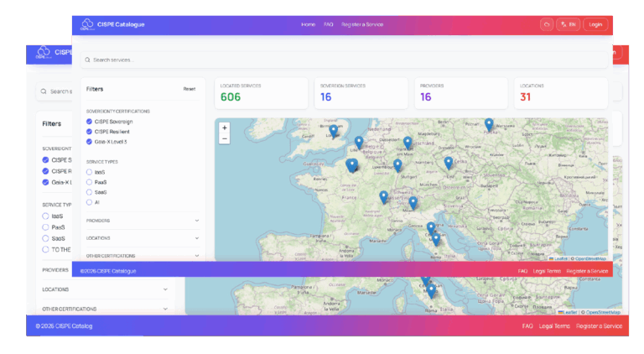
Task: Click the map zoom out minus button
Action: click(x=224, y=138)
